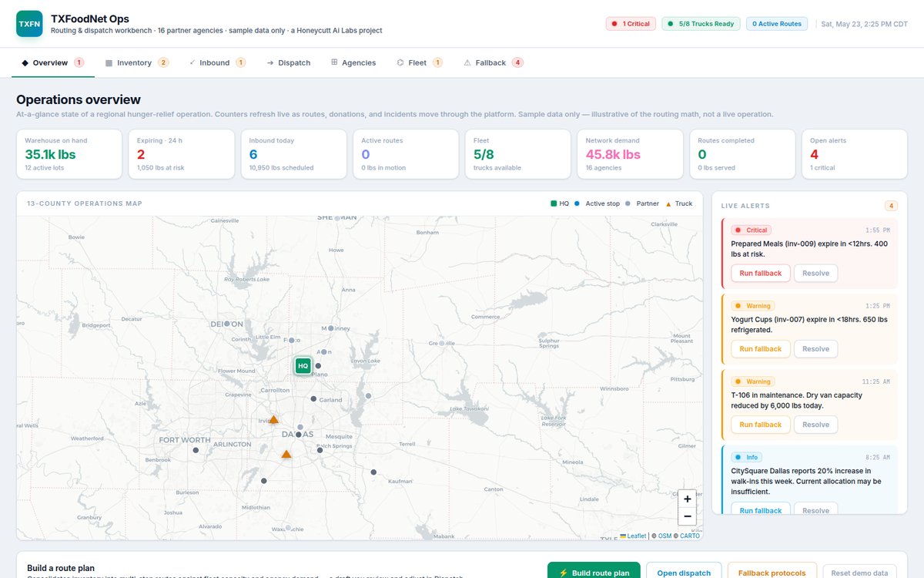This screenshot has height=578, width=924.
Task: Click the 11:25 AM alert timestamp
Action: 875,381
